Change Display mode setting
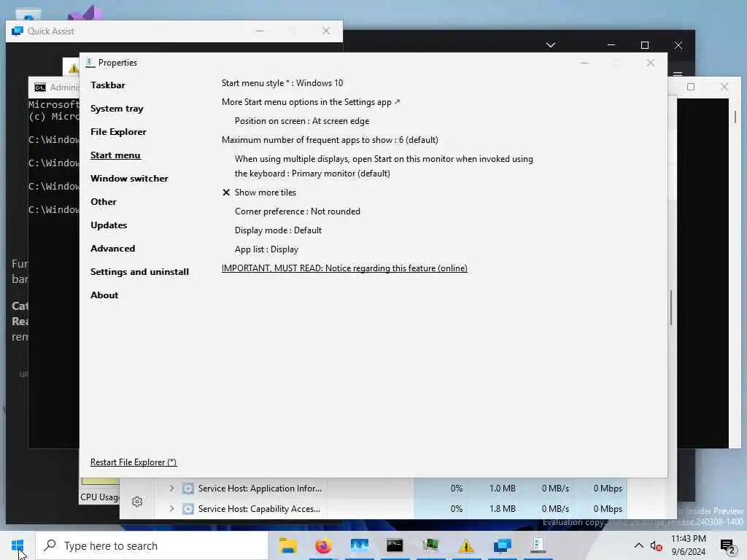The image size is (747, 560). tap(278, 230)
